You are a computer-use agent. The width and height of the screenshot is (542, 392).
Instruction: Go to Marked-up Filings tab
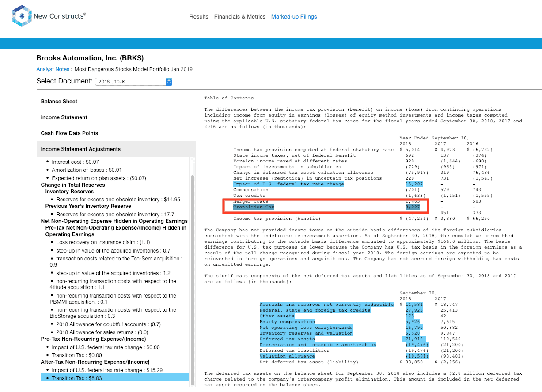tap(294, 17)
